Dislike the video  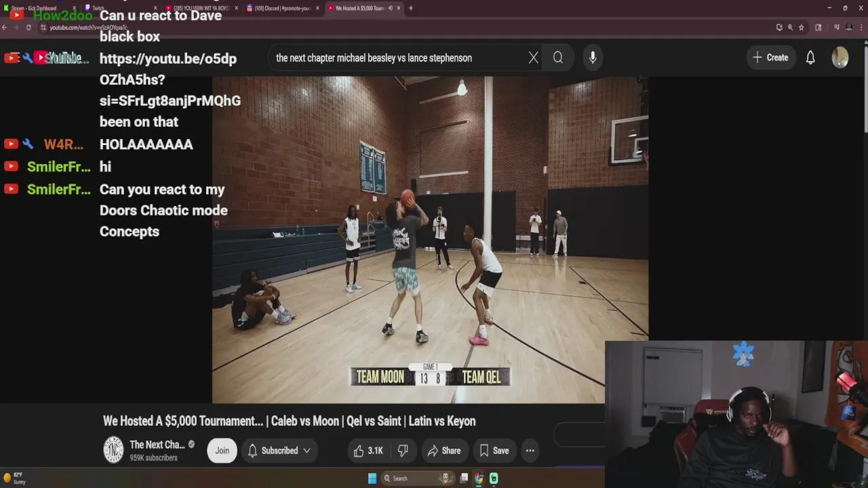point(403,451)
